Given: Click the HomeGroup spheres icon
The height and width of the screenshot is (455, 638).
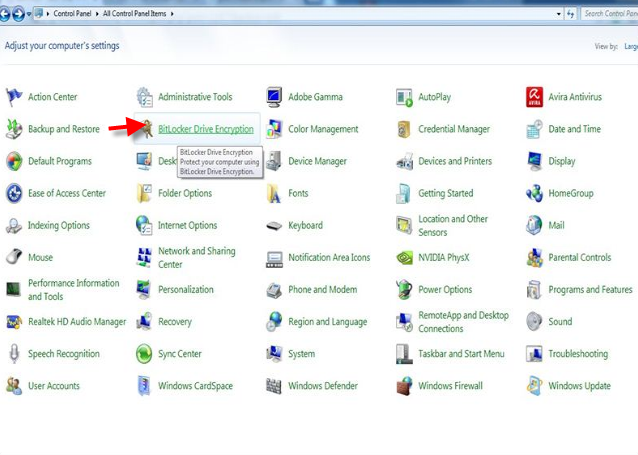Looking at the screenshot, I should click(534, 193).
